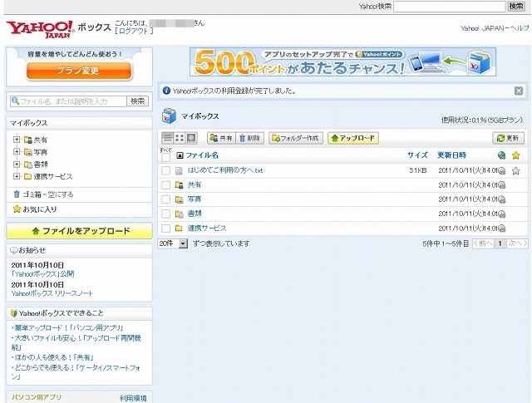Viewport: 532px width, 403px height.
Task: Expand the 連携サービス tree node
Action: coord(17,176)
